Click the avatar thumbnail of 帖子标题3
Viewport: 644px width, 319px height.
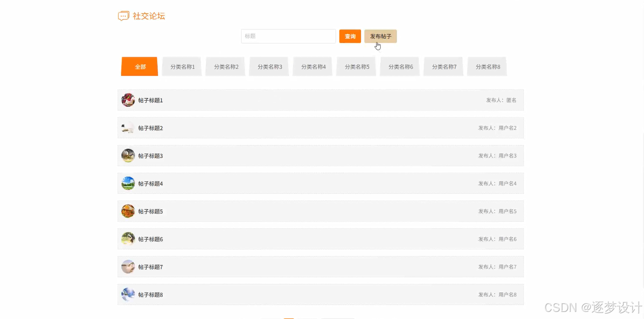click(128, 156)
